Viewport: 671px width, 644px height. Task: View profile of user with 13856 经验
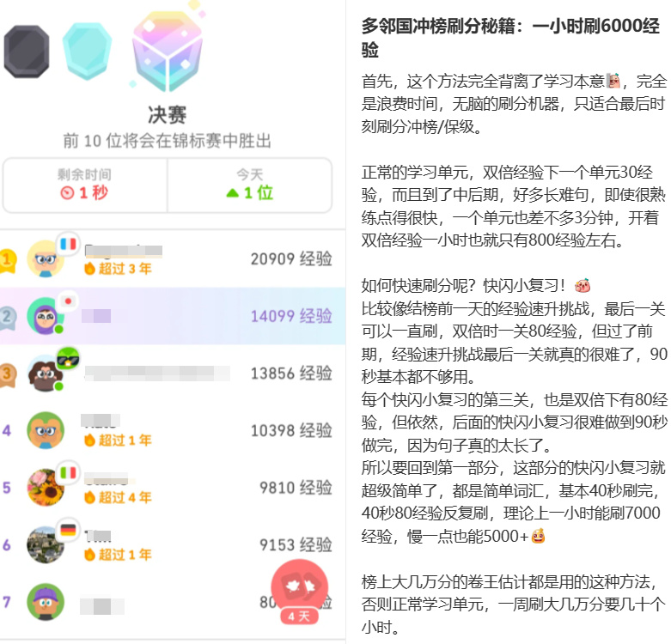click(173, 374)
